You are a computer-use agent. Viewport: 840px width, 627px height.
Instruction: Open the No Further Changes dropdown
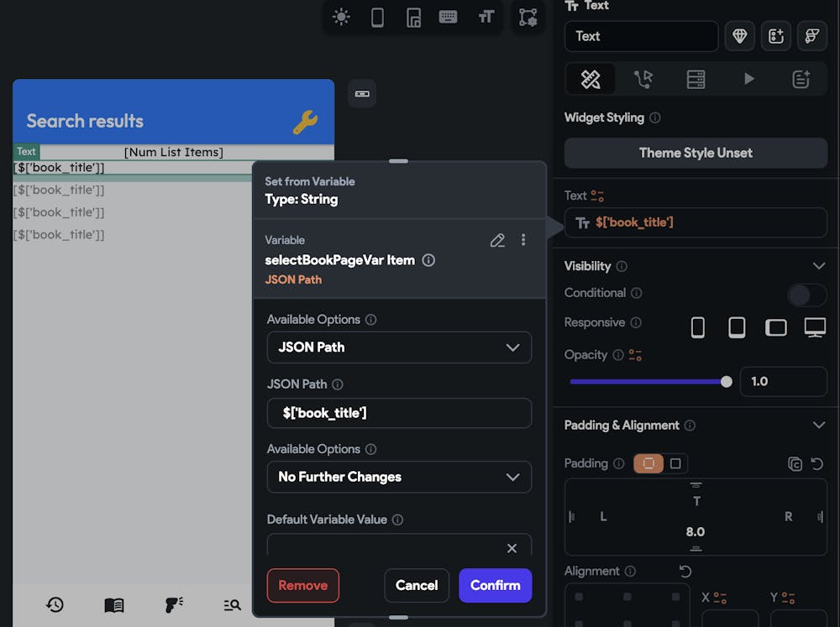399,477
